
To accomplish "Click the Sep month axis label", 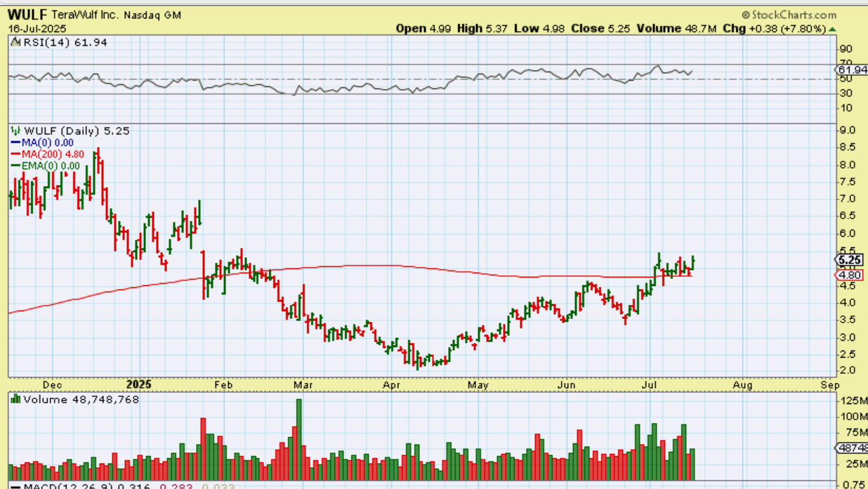I will (829, 385).
